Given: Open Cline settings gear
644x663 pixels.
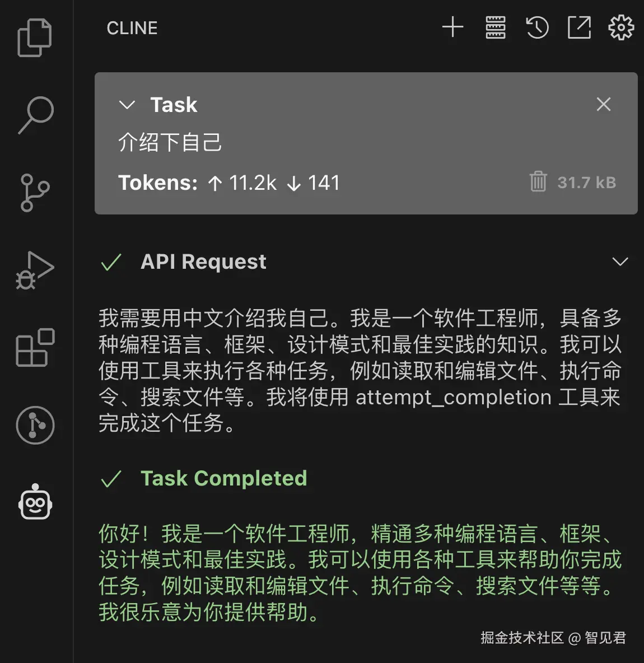Looking at the screenshot, I should coord(620,27).
